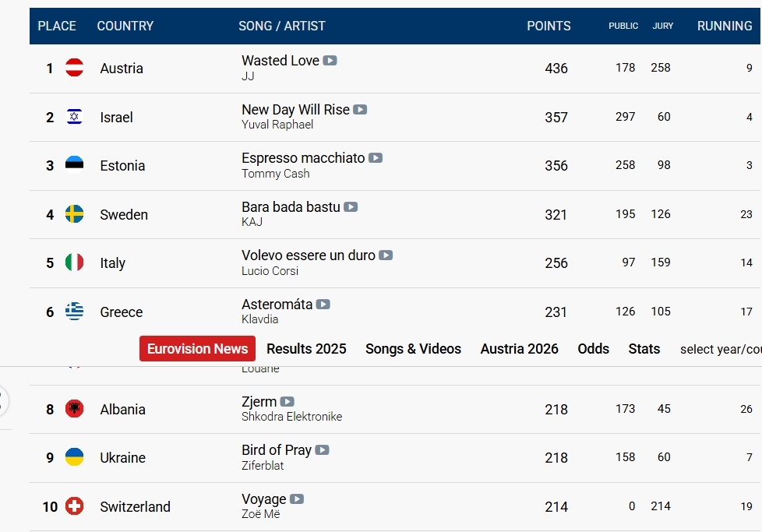Play the Wasted Love video icon
This screenshot has width=762, height=532.
(x=330, y=61)
